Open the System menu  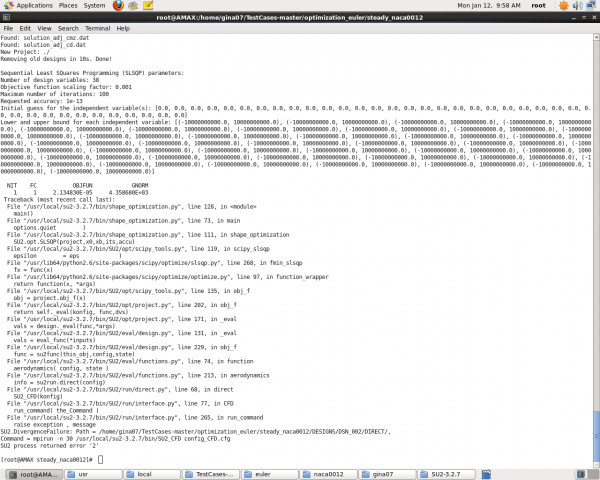(x=94, y=5)
